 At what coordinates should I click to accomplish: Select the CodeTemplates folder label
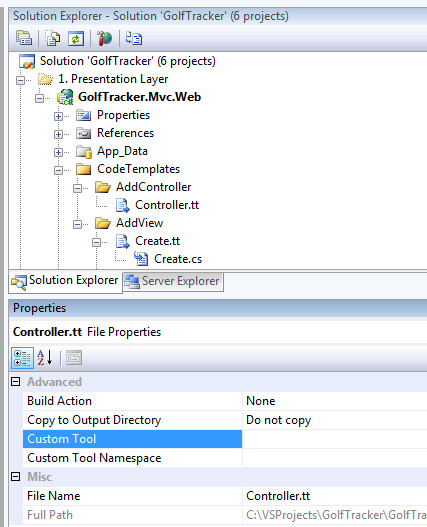click(x=139, y=169)
